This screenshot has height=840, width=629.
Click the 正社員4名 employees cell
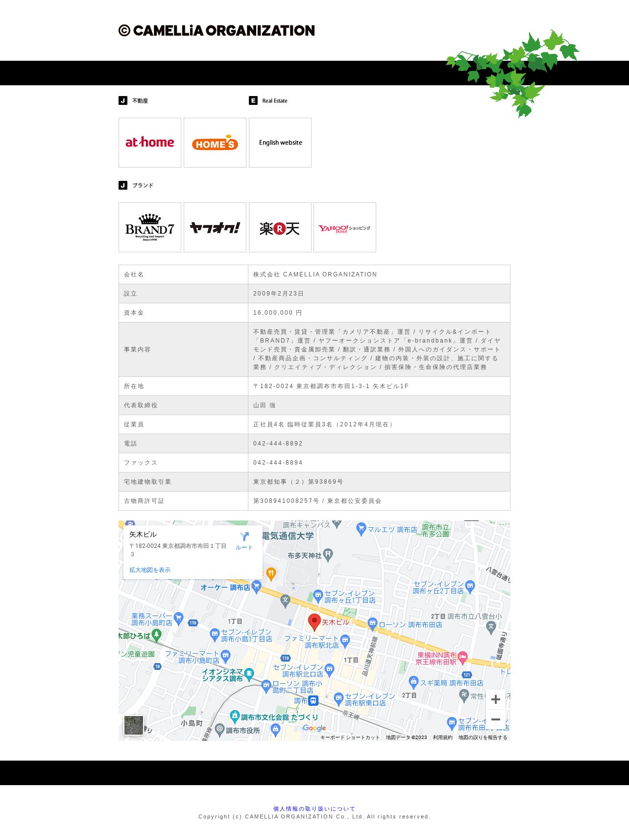379,424
